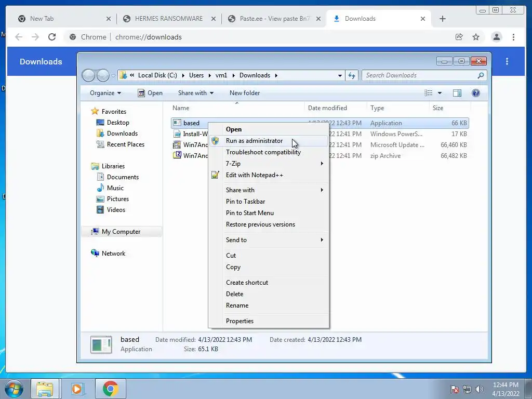The image size is (532, 399).
Task: Sort by the Type column header
Action: pos(398,108)
